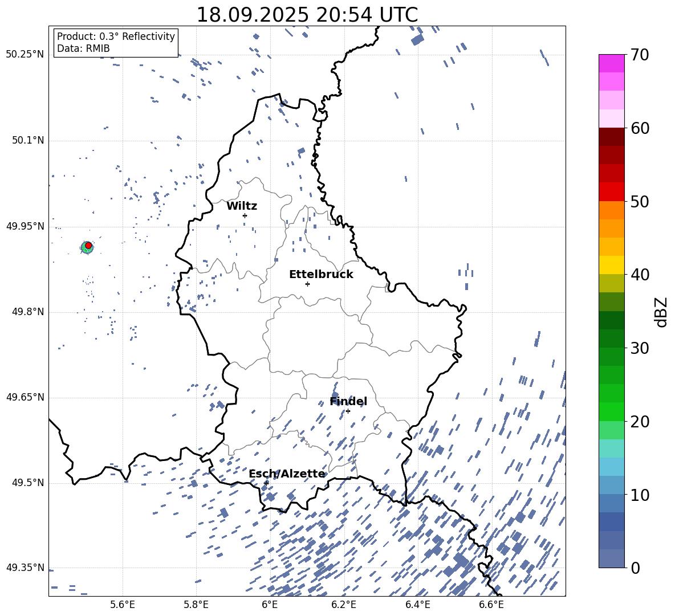The image size is (675, 616).
Task: Click the 'Findel' city label
Action: point(348,401)
